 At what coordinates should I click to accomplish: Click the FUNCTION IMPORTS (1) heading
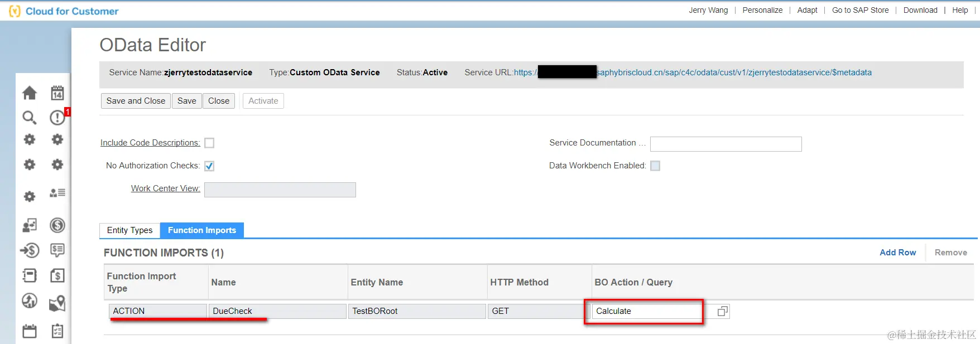click(x=164, y=253)
